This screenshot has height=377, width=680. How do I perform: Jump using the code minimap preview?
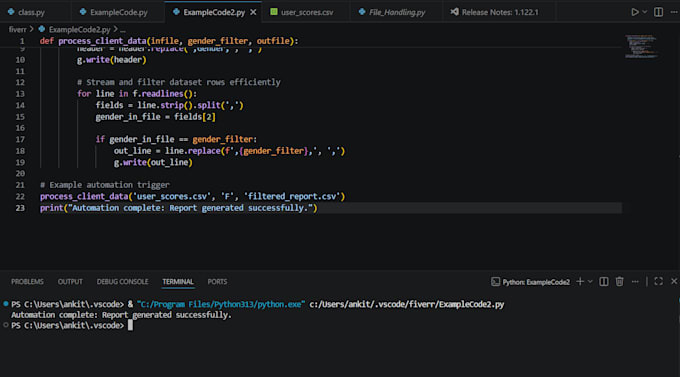click(x=641, y=47)
